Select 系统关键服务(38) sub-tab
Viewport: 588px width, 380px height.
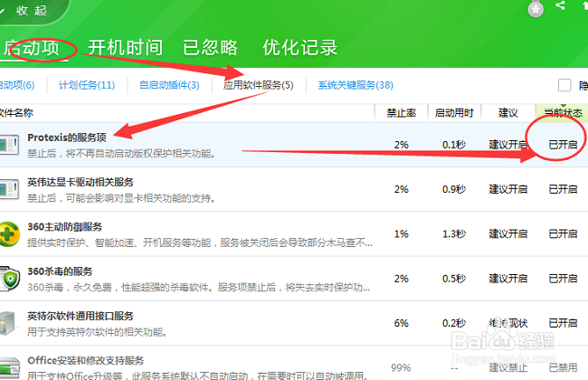[x=356, y=85]
